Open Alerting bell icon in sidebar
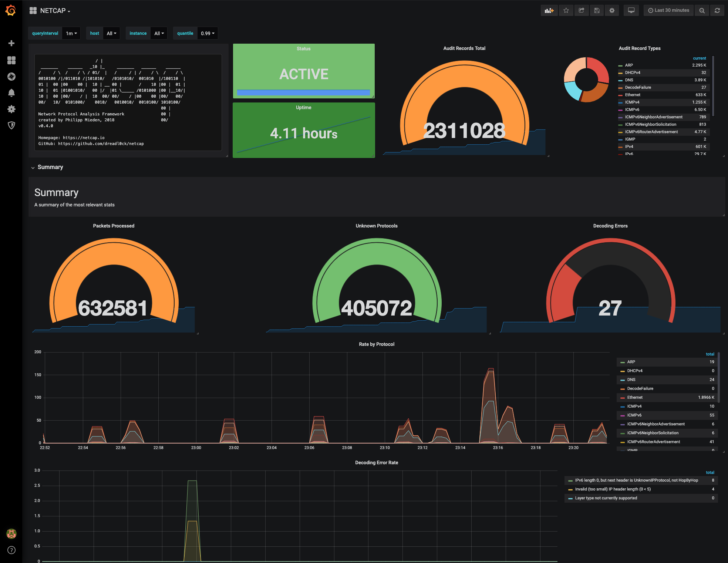Screen dimensions: 728x563 pyautogui.click(x=11, y=93)
